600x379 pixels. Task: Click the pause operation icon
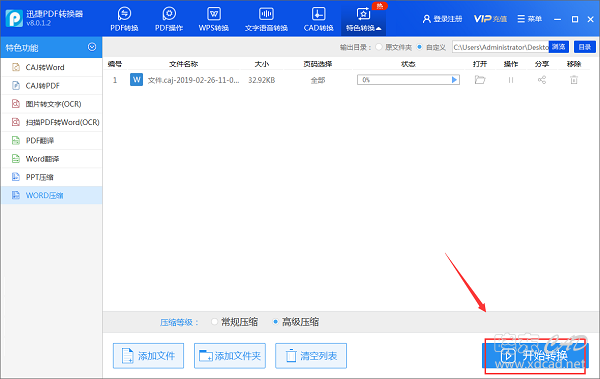pyautogui.click(x=511, y=80)
